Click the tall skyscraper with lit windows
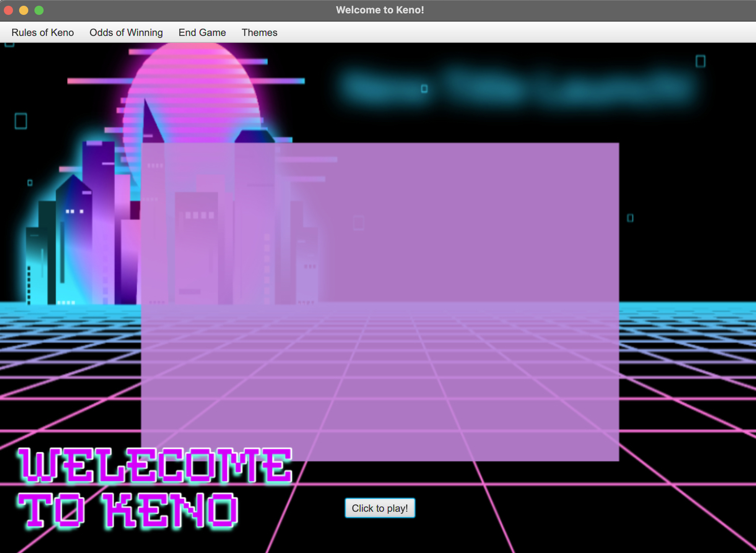Screen dimensions: 756x553 point(75,229)
